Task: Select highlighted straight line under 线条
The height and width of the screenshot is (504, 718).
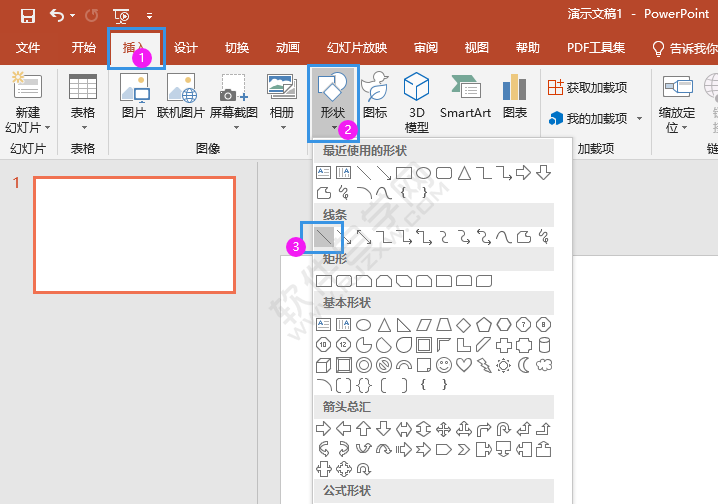Action: [324, 237]
